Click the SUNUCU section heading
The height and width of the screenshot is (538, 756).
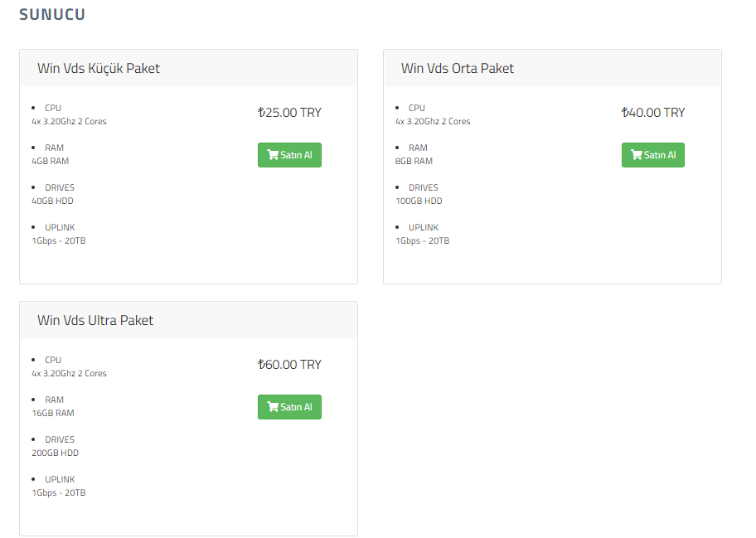point(52,14)
